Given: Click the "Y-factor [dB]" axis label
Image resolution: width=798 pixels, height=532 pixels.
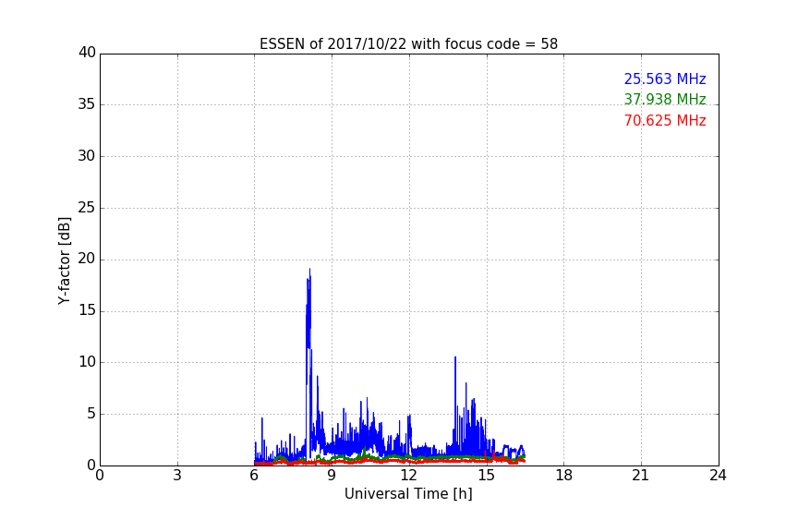Looking at the screenshot, I should [64, 260].
